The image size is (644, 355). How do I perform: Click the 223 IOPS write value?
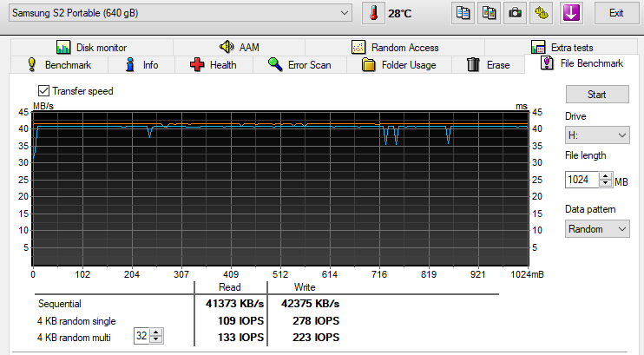point(316,338)
